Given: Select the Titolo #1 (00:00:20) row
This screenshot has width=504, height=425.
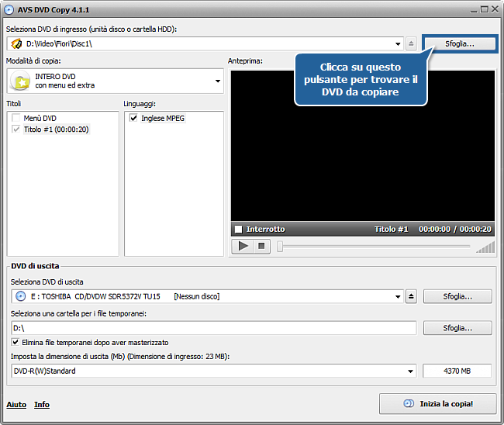Looking at the screenshot, I should (x=57, y=130).
